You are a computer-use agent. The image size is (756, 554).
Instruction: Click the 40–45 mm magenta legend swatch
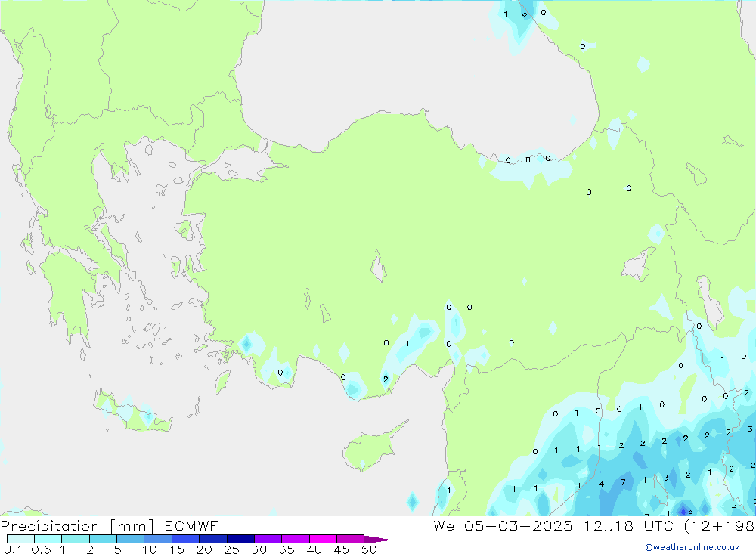[323, 539]
